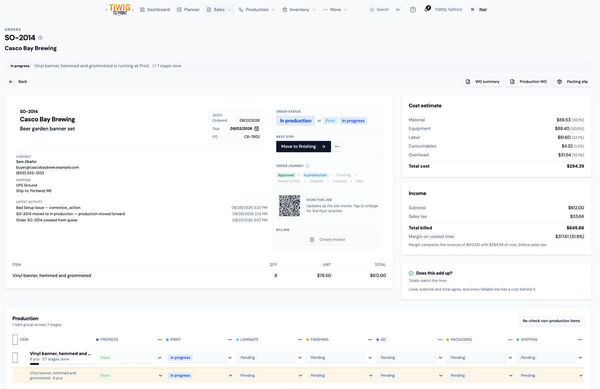Open the group row Packaging Pending dropdown

(480, 358)
